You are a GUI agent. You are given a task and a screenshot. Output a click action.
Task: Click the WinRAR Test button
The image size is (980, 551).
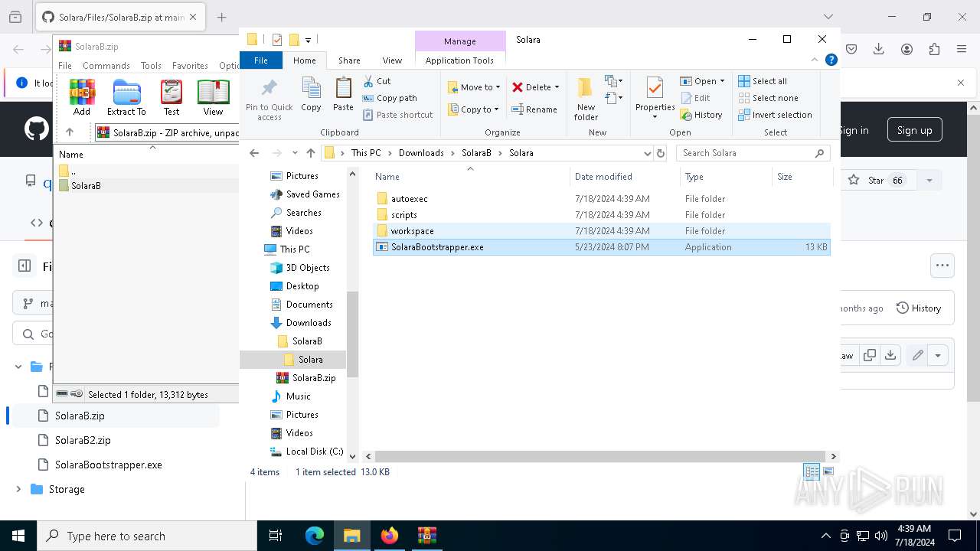tap(171, 97)
